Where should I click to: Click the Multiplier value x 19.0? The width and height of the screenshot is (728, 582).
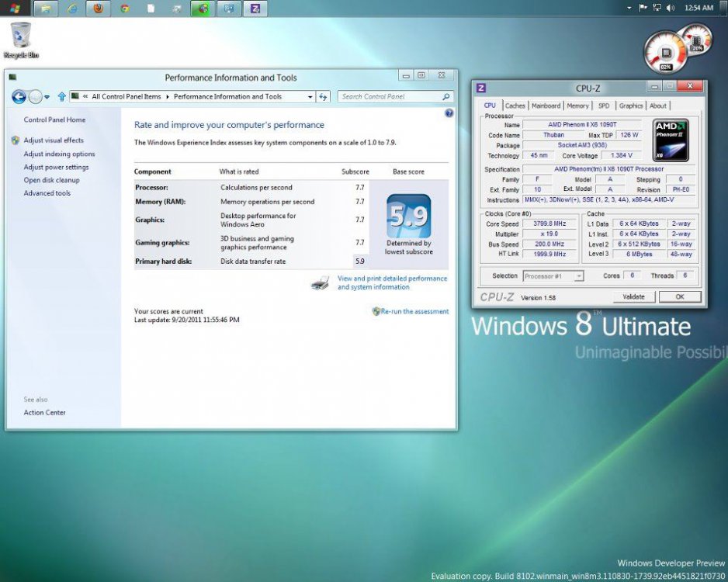point(549,234)
